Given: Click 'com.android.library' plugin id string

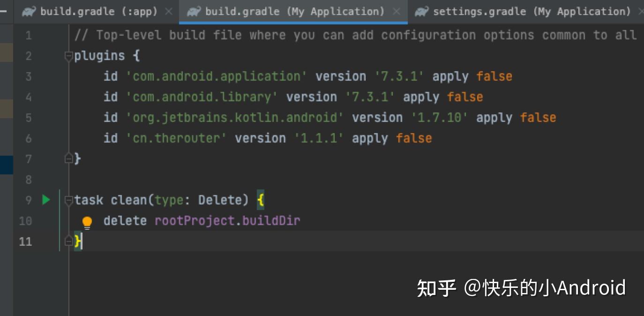Looking at the screenshot, I should [202, 97].
